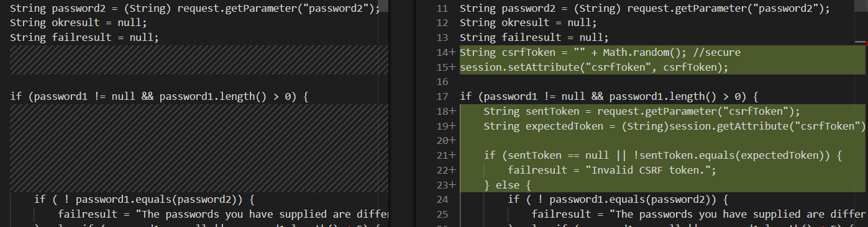Click the red marker in the right overview ruler

click(866, 43)
